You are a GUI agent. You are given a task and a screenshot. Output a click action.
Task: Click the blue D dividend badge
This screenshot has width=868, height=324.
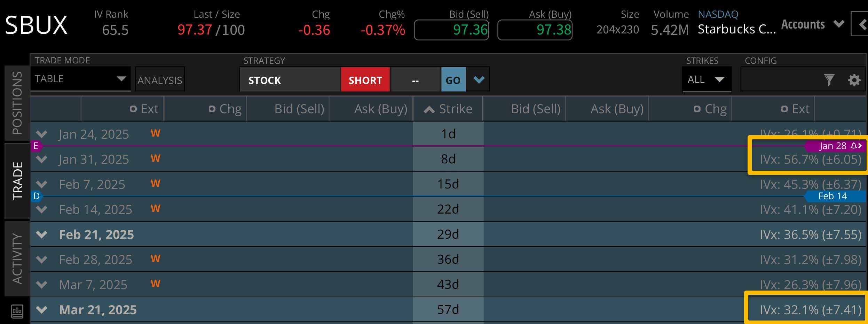coord(36,196)
